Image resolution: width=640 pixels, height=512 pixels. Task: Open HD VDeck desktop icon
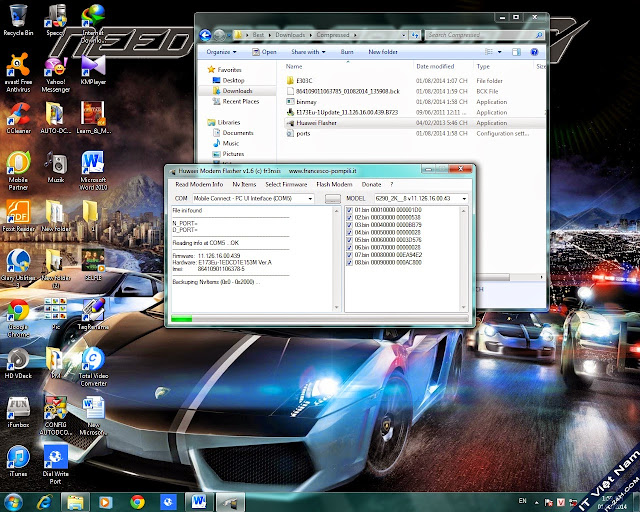[18, 363]
